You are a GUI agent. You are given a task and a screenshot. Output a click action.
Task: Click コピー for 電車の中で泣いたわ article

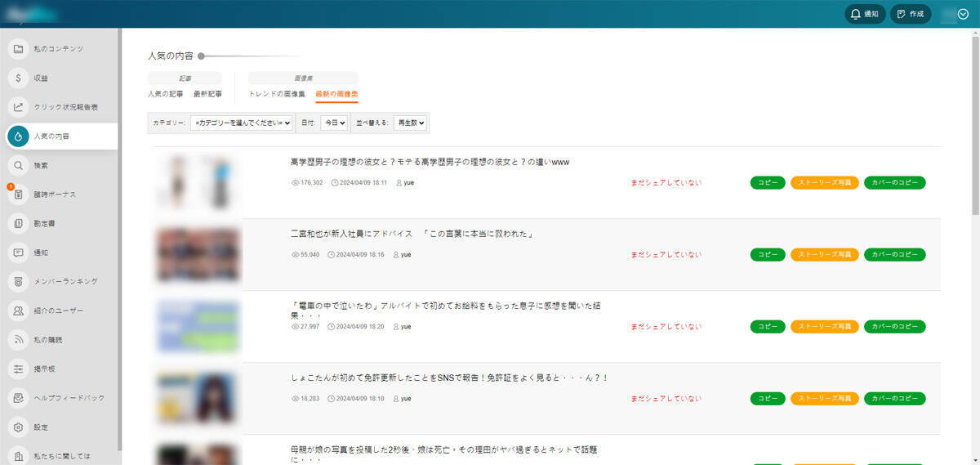pos(768,327)
